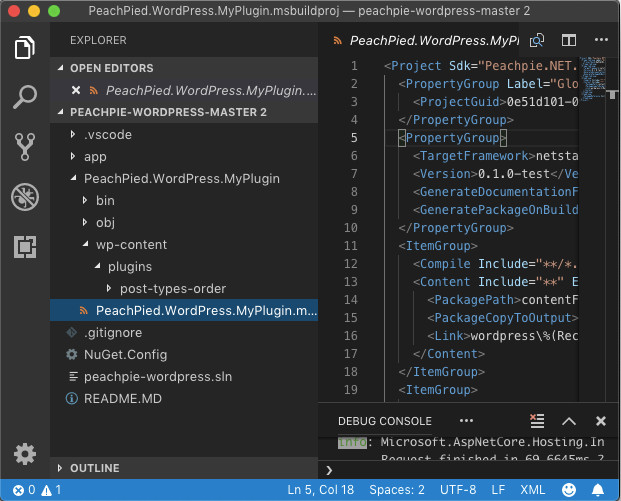
Task: Open notifications bell in status bar
Action: tap(598, 490)
